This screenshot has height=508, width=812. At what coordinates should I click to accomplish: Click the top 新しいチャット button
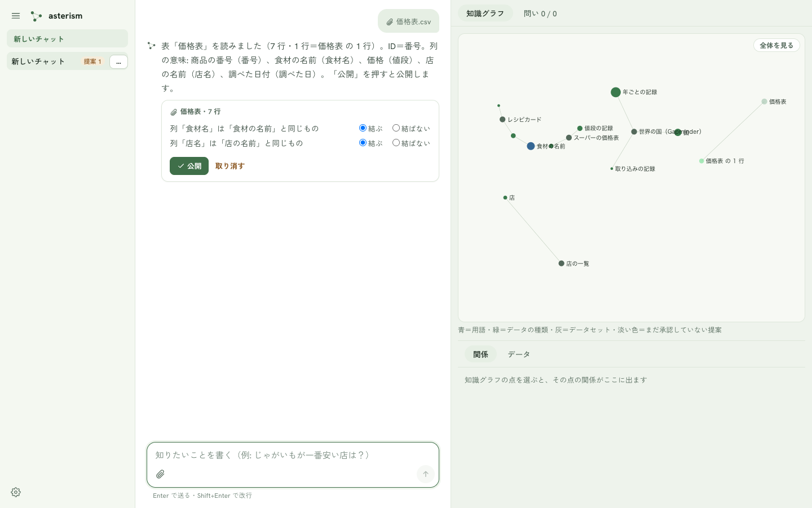click(67, 38)
